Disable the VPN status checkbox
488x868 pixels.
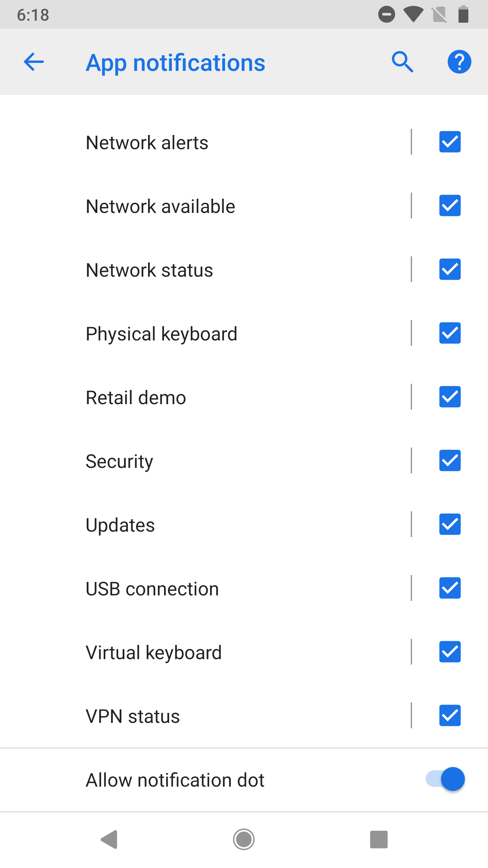coord(450,715)
